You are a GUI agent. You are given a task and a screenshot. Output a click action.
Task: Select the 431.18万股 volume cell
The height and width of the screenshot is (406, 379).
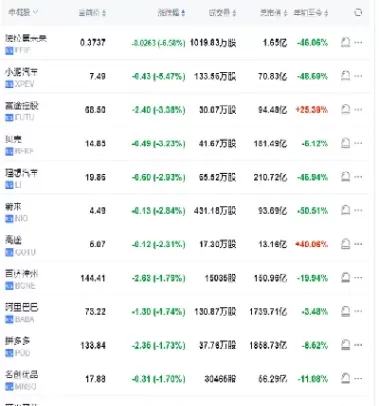pos(215,211)
